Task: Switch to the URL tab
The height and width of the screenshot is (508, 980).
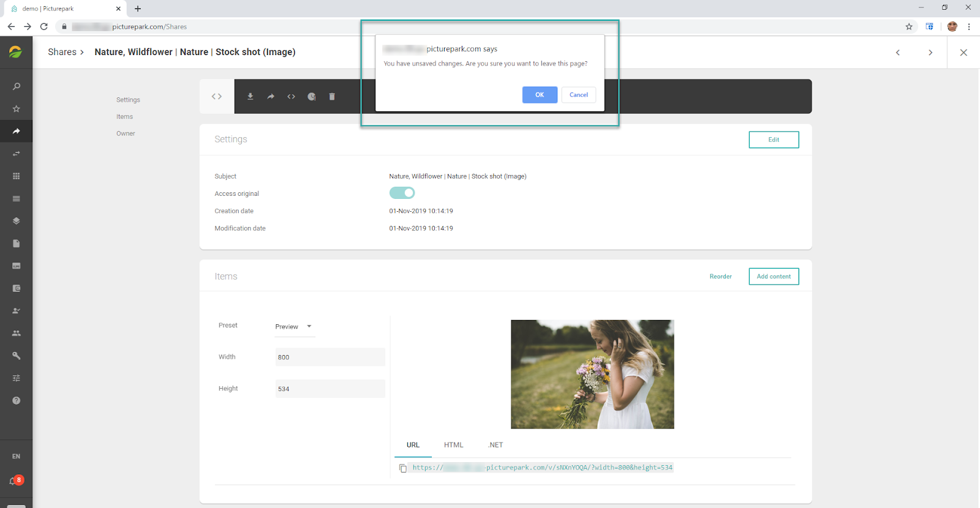Action: click(413, 445)
